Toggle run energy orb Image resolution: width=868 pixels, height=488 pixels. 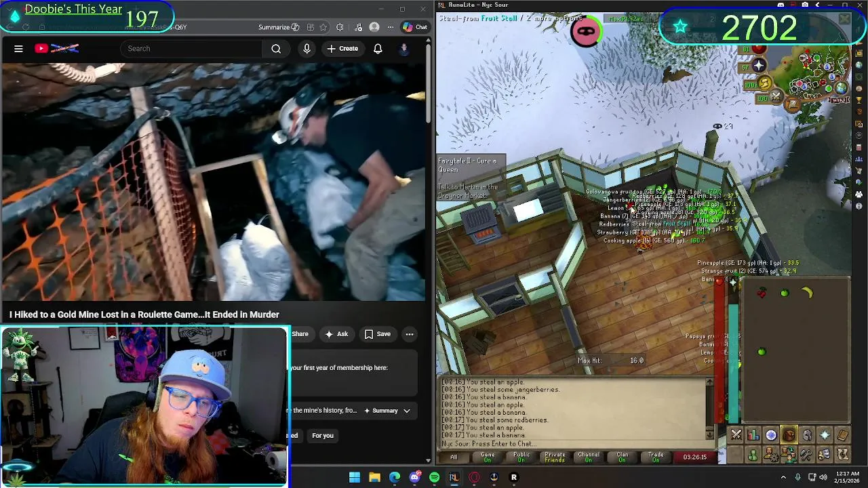[766, 83]
